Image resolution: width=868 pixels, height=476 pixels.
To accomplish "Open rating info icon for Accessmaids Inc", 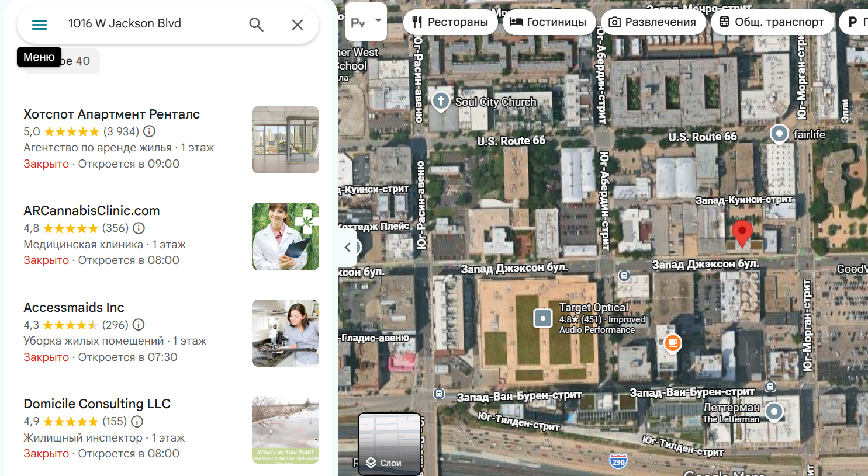I will click(139, 325).
